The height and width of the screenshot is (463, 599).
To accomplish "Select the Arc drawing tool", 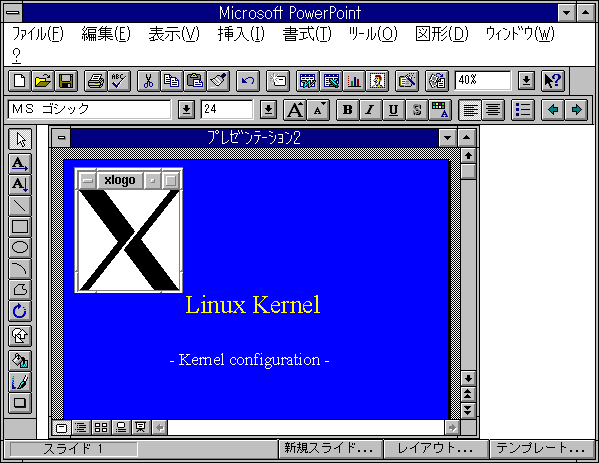I will pyautogui.click(x=20, y=269).
